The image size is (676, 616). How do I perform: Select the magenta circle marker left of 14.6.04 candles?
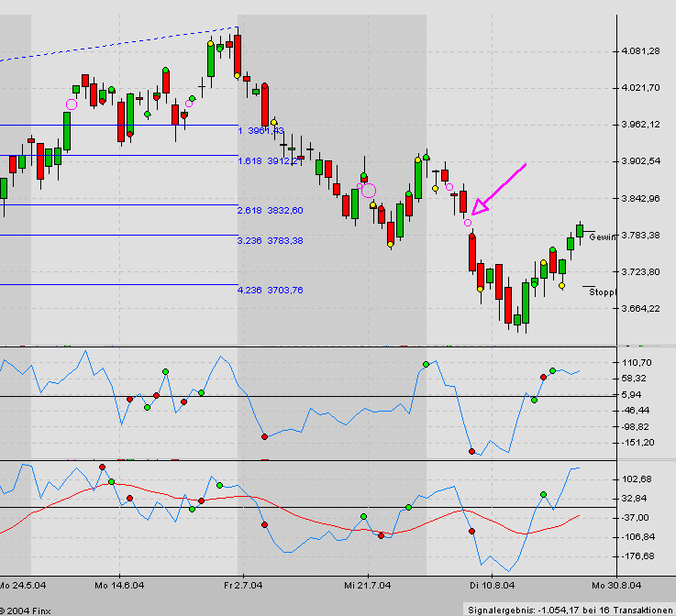click(x=72, y=104)
